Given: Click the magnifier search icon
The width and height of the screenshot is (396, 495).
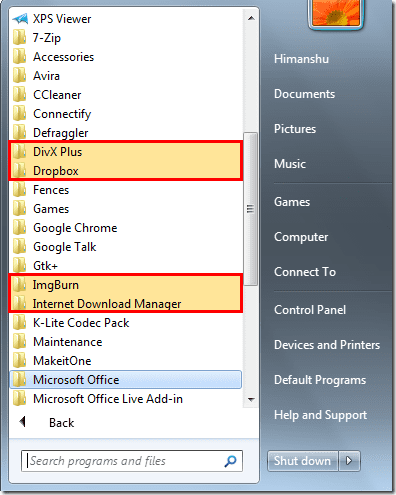Looking at the screenshot, I should pos(230,461).
